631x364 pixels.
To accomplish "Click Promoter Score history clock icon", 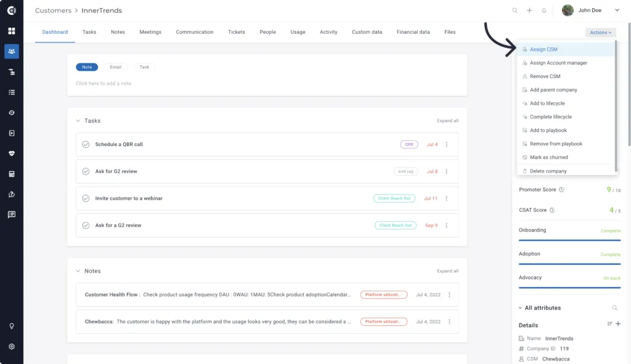I will coord(562,190).
